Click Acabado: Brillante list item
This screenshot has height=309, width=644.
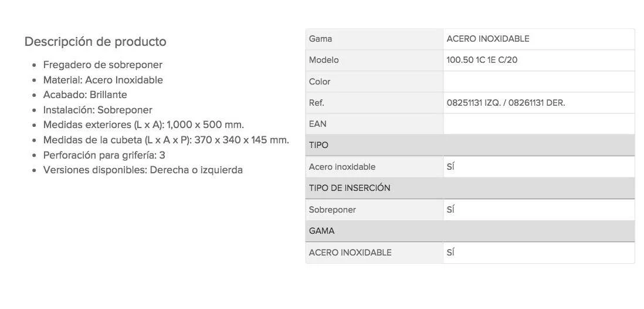coord(85,95)
